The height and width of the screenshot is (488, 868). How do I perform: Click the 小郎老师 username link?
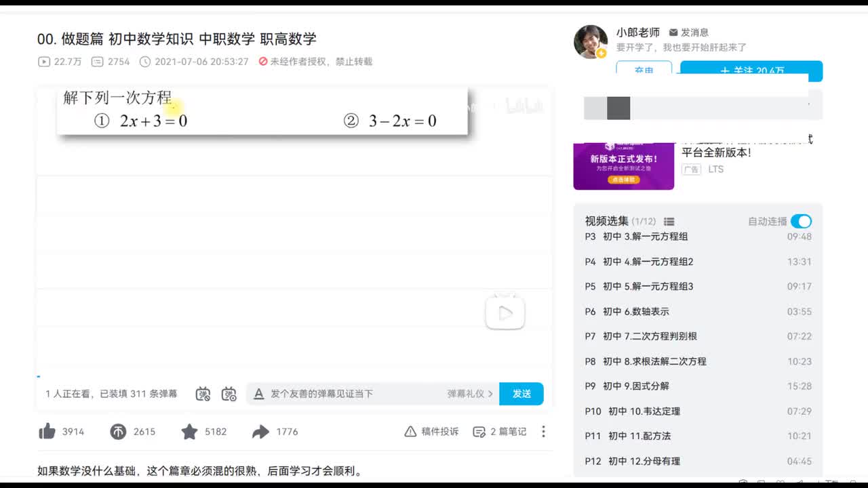[637, 33]
